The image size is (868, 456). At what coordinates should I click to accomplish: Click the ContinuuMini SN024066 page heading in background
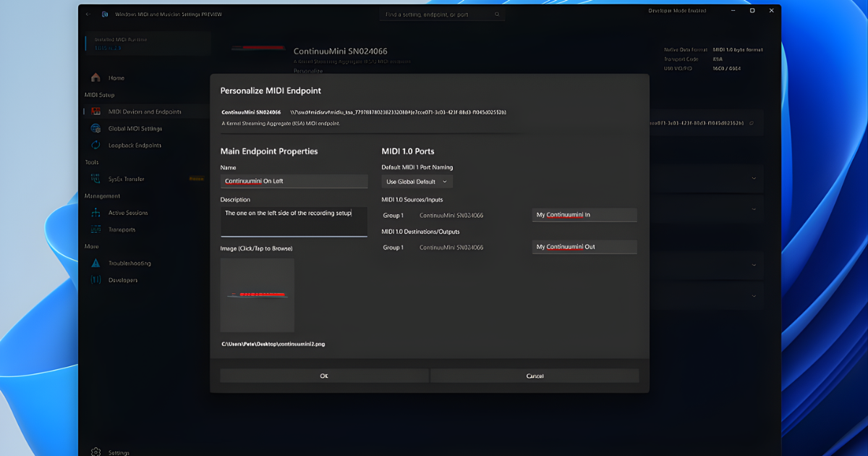point(341,51)
